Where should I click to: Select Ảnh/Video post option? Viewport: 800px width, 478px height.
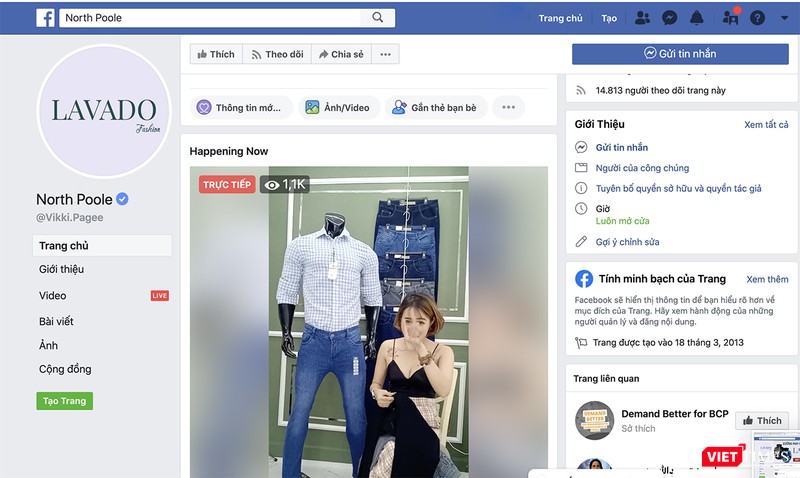pyautogui.click(x=339, y=107)
